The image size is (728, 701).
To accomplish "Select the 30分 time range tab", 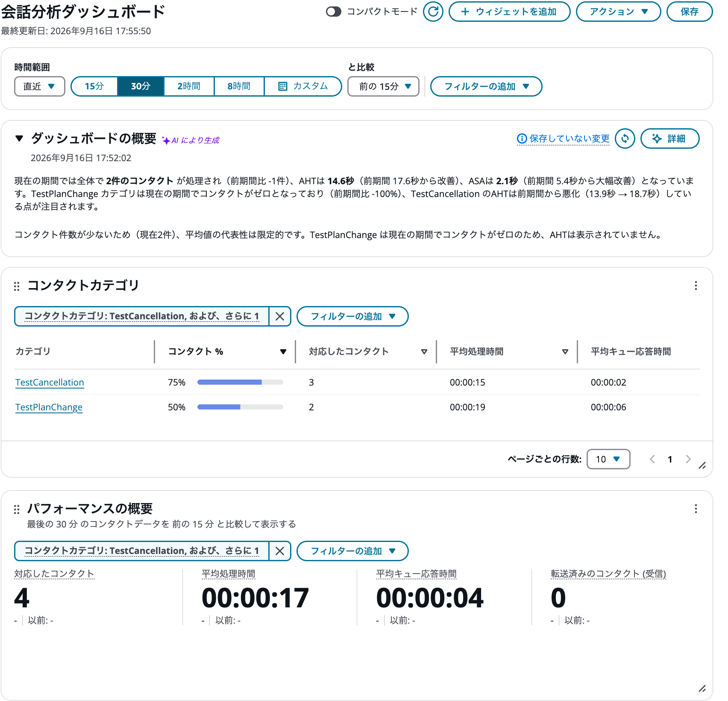I will (141, 86).
